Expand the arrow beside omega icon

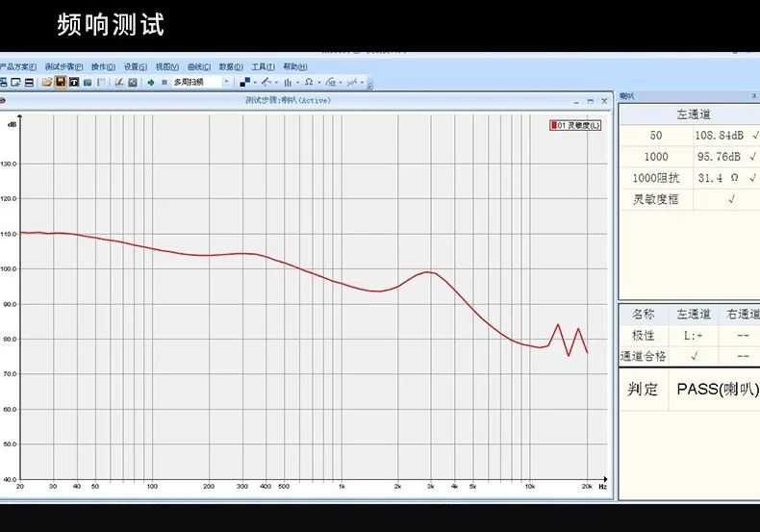tap(319, 83)
